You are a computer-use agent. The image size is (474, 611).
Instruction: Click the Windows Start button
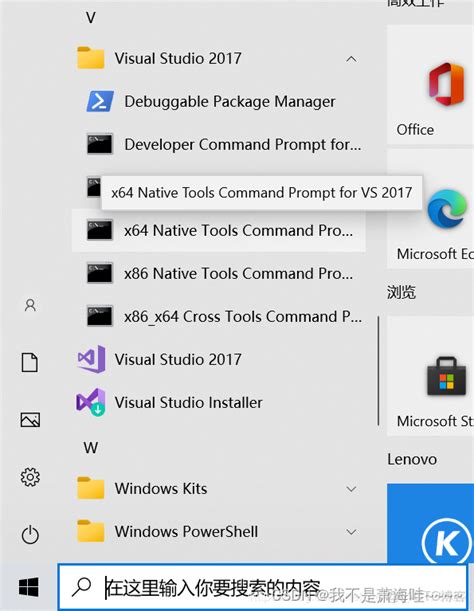coord(29,587)
